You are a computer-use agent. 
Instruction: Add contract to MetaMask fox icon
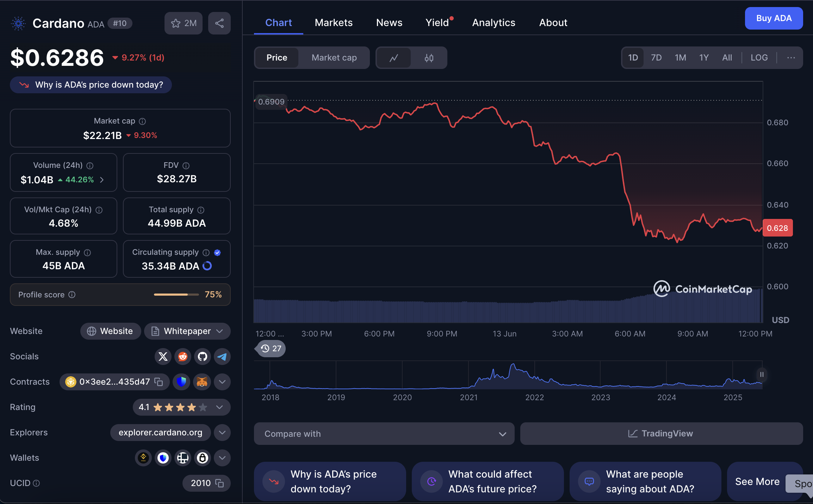point(202,382)
